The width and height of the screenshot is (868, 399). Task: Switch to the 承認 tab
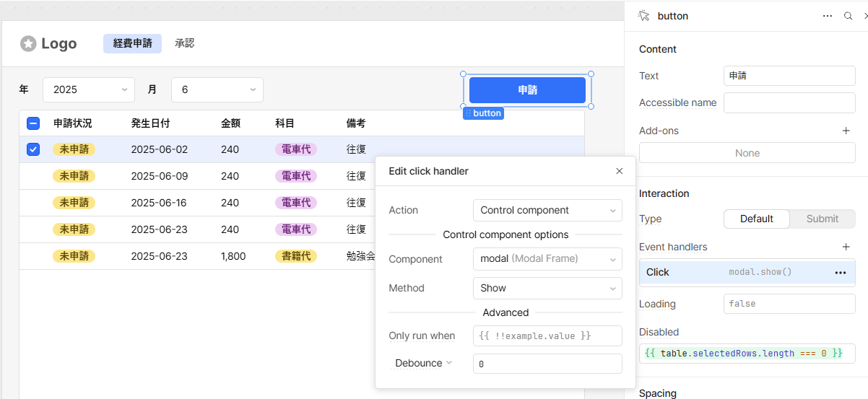[x=185, y=43]
